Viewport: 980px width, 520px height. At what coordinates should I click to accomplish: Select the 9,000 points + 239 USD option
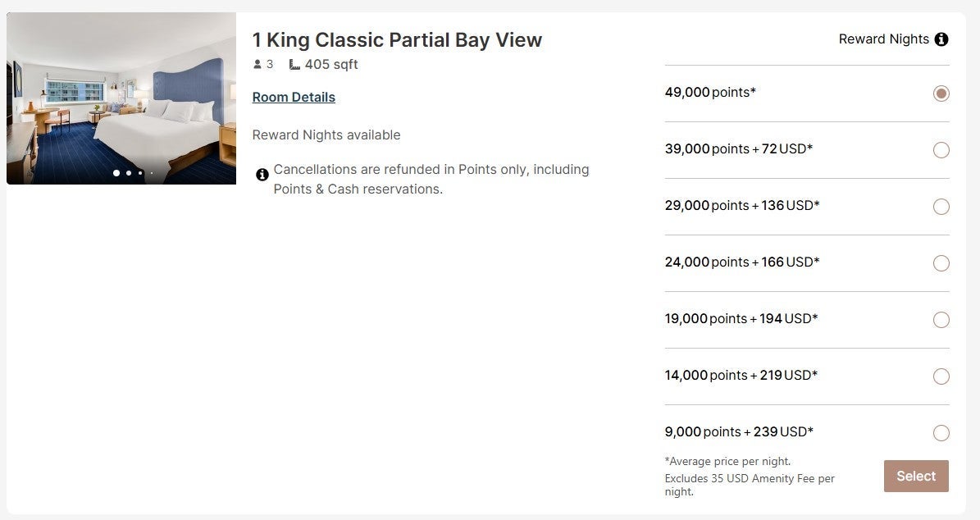coord(941,433)
